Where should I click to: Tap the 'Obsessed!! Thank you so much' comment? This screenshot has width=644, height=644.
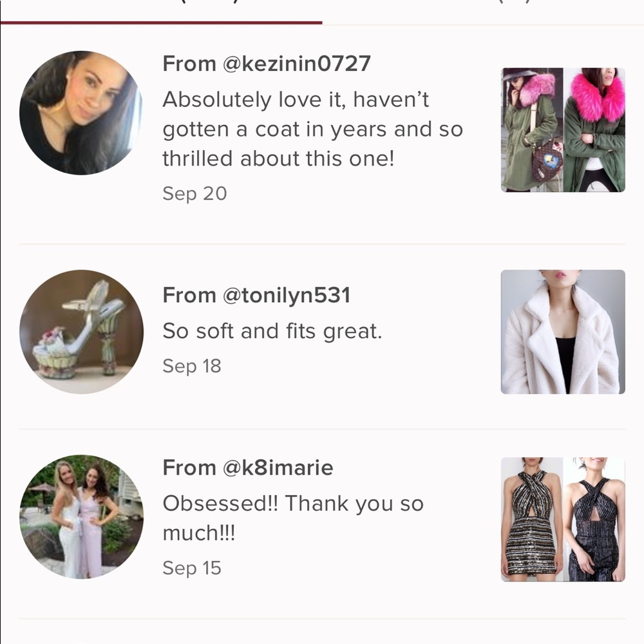point(293,518)
